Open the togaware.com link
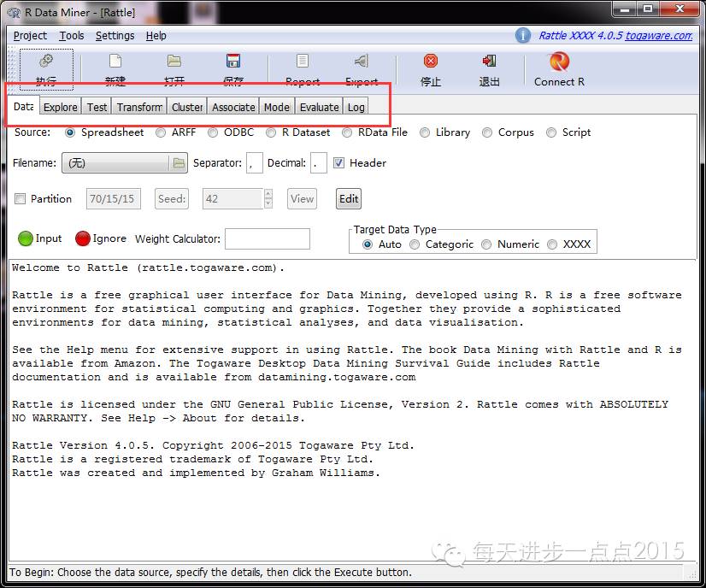 click(x=659, y=36)
